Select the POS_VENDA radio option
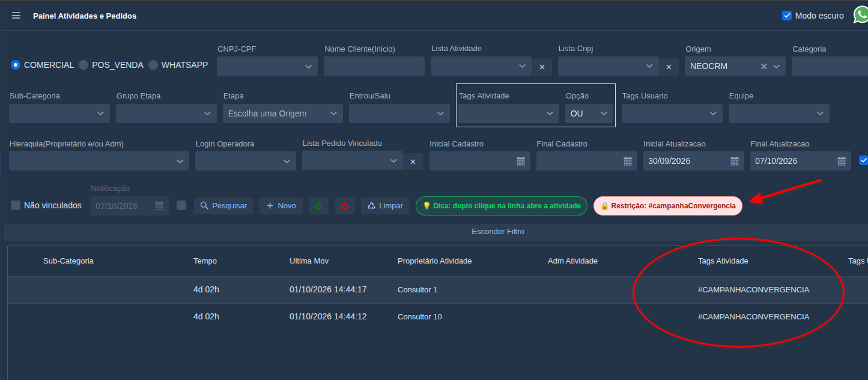Screen dimensions: 868x380 point(83,65)
